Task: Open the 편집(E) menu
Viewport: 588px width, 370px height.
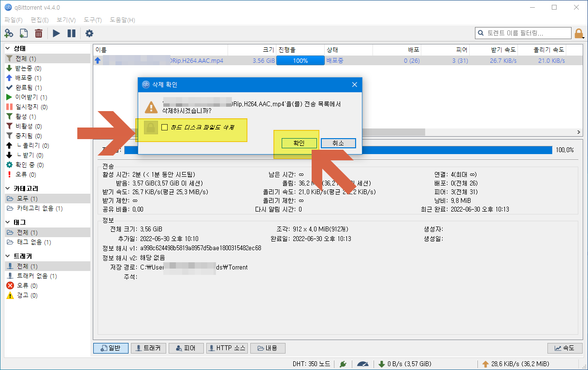Action: pos(39,20)
